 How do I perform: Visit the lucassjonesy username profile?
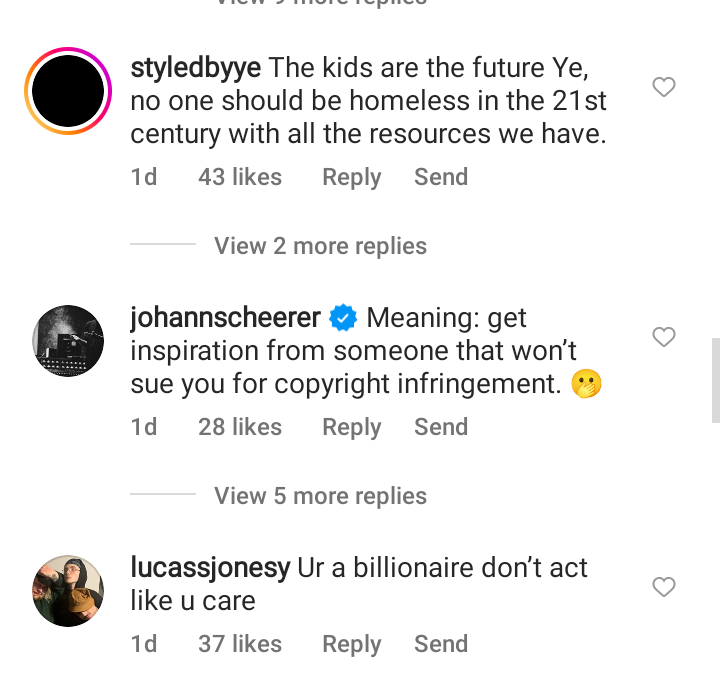pos(210,568)
